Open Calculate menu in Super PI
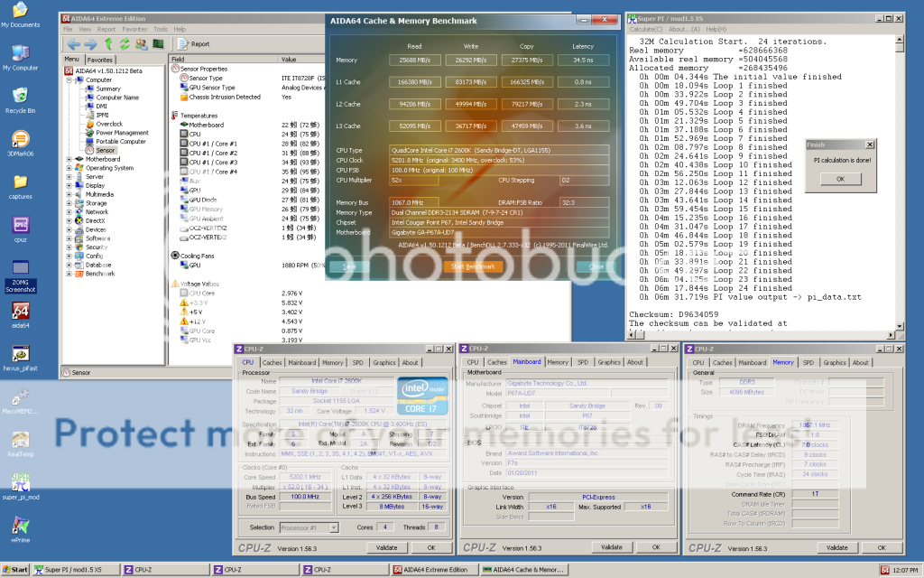Screen dimensions: 924x578 pos(646,30)
